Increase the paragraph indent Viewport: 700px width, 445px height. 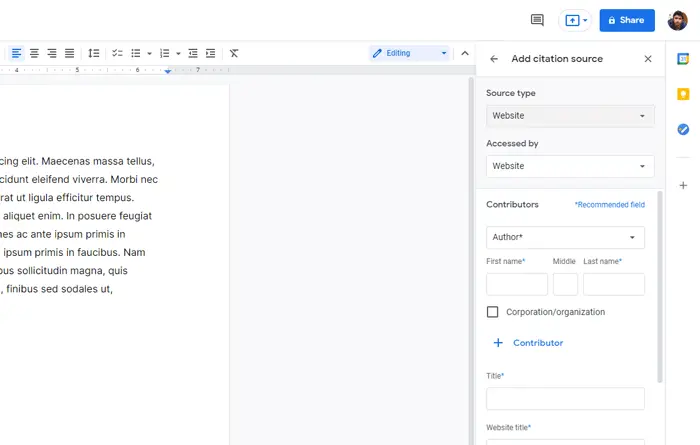pos(210,54)
